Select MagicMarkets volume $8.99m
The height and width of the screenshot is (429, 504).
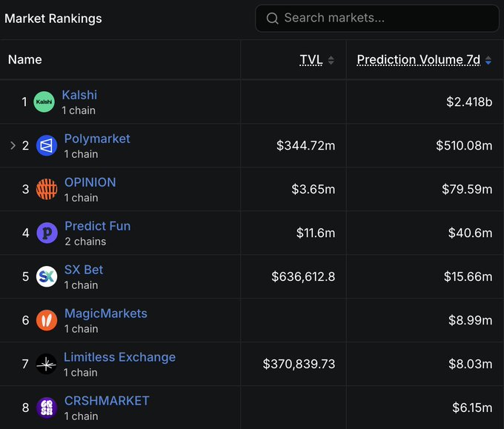pos(471,320)
